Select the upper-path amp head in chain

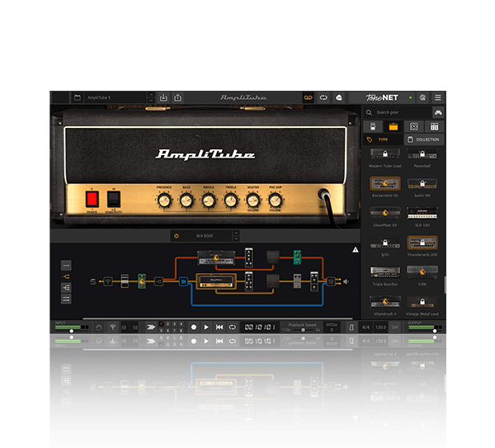(x=216, y=257)
